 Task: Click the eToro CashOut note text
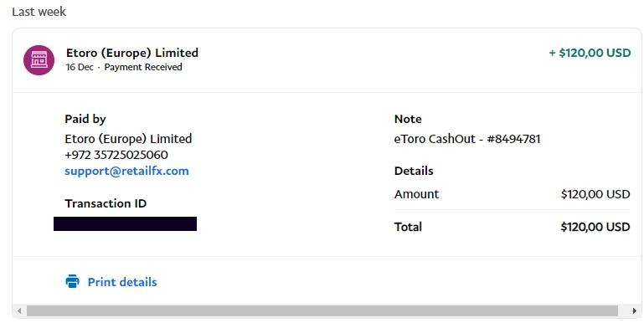pyautogui.click(x=467, y=139)
